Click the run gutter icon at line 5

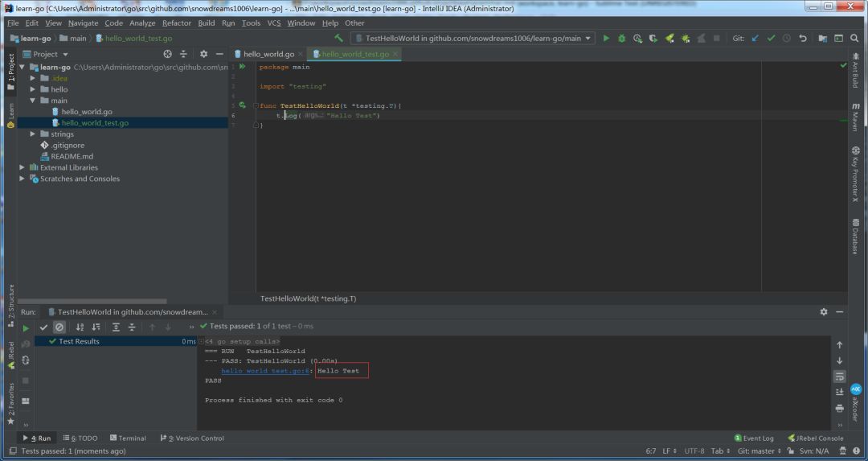242,105
